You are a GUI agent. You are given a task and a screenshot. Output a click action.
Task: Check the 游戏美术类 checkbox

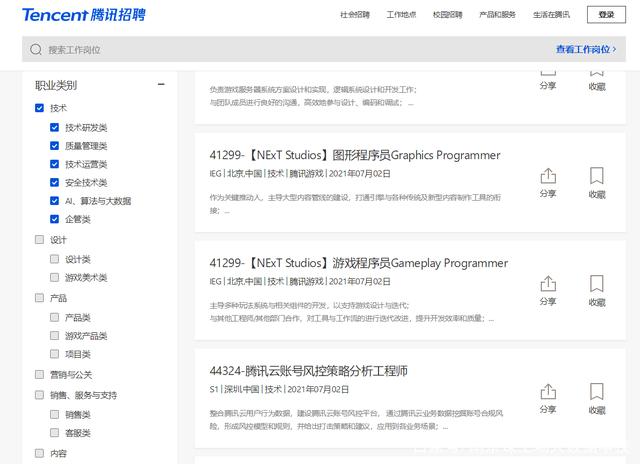point(54,277)
